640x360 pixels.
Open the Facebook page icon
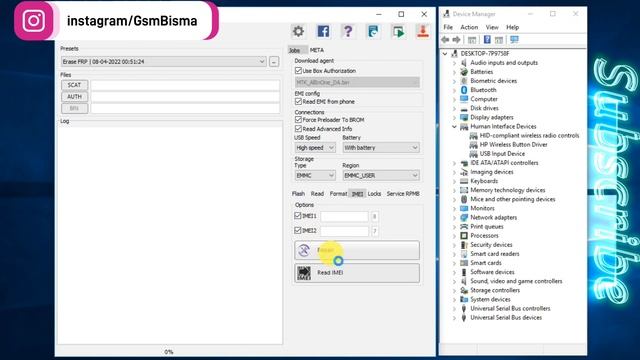(323, 31)
